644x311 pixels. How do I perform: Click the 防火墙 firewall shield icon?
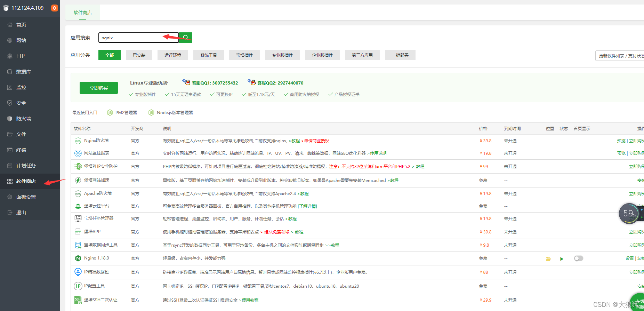click(10, 119)
